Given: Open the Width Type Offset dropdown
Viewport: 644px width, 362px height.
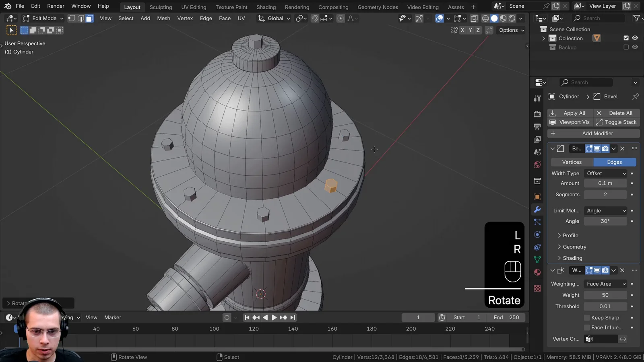Looking at the screenshot, I should pos(605,173).
